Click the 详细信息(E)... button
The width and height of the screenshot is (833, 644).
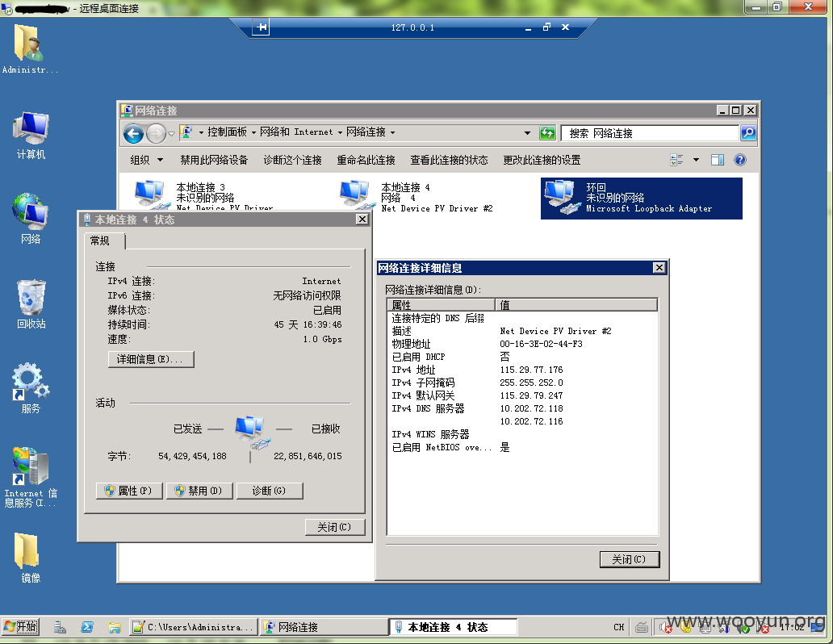coord(151,359)
